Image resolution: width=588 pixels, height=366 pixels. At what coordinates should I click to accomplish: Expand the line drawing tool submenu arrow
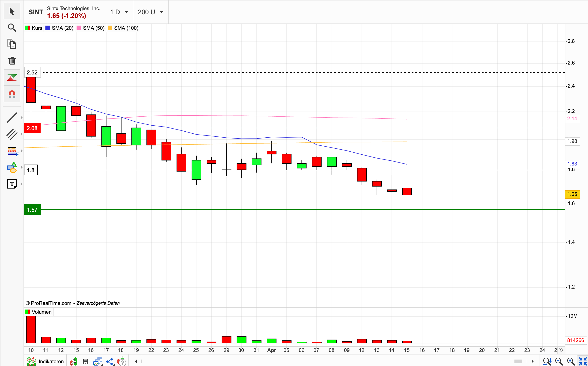22,118
